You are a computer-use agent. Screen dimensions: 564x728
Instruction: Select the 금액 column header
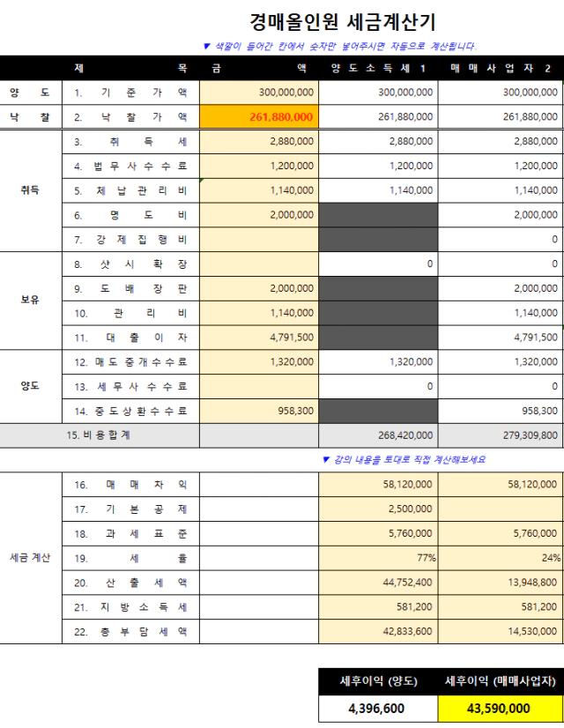pyautogui.click(x=259, y=68)
